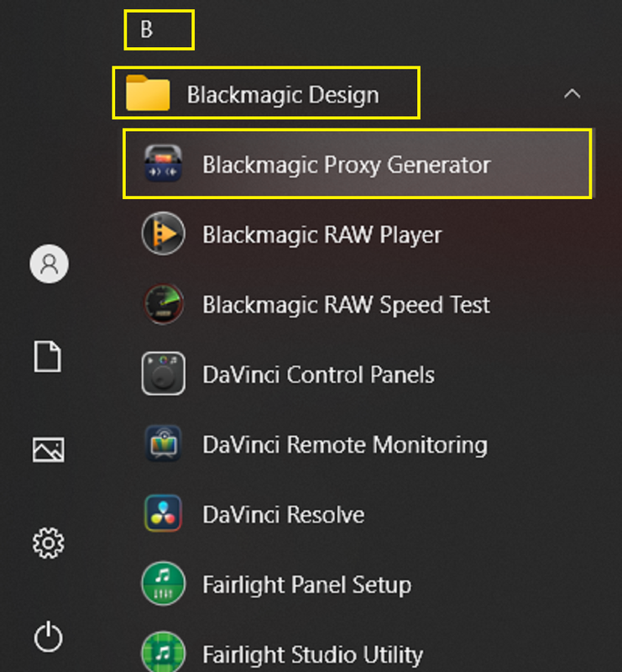Click the DaVinci Resolve label

pos(283,514)
